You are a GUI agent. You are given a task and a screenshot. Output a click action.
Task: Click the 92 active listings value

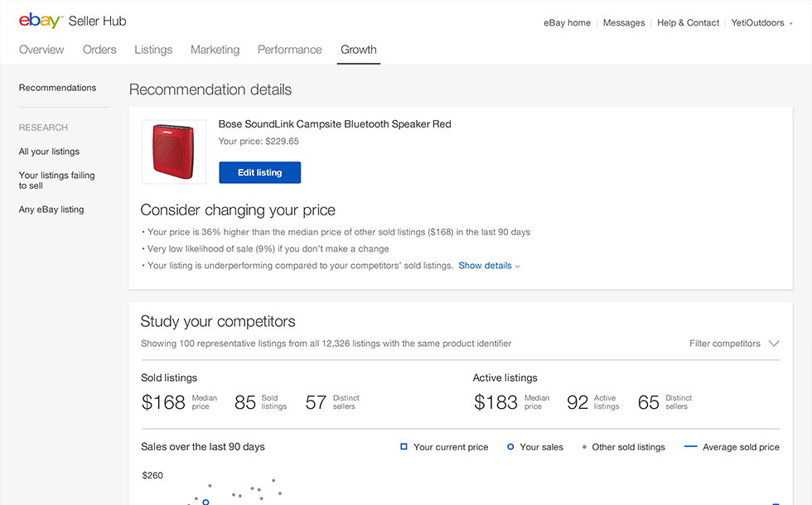[x=578, y=402]
